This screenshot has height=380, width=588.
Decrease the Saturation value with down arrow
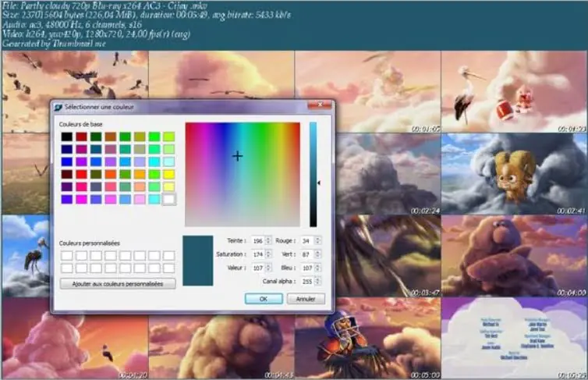click(269, 256)
